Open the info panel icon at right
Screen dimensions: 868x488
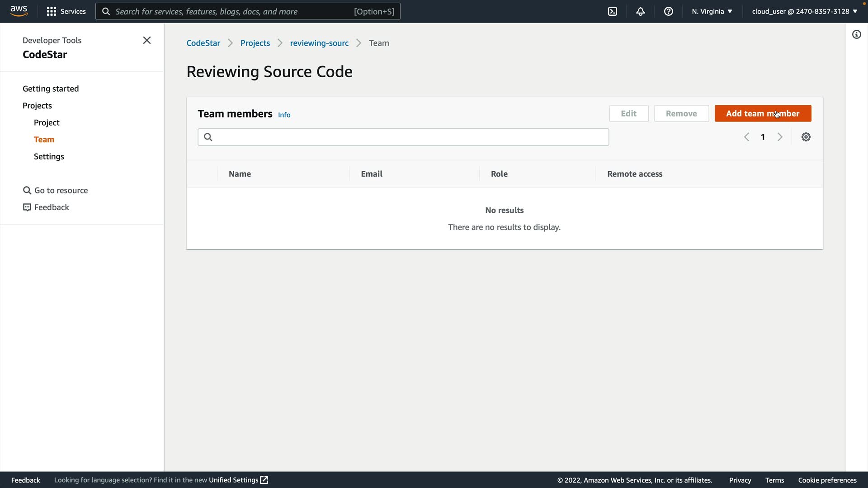[857, 35]
